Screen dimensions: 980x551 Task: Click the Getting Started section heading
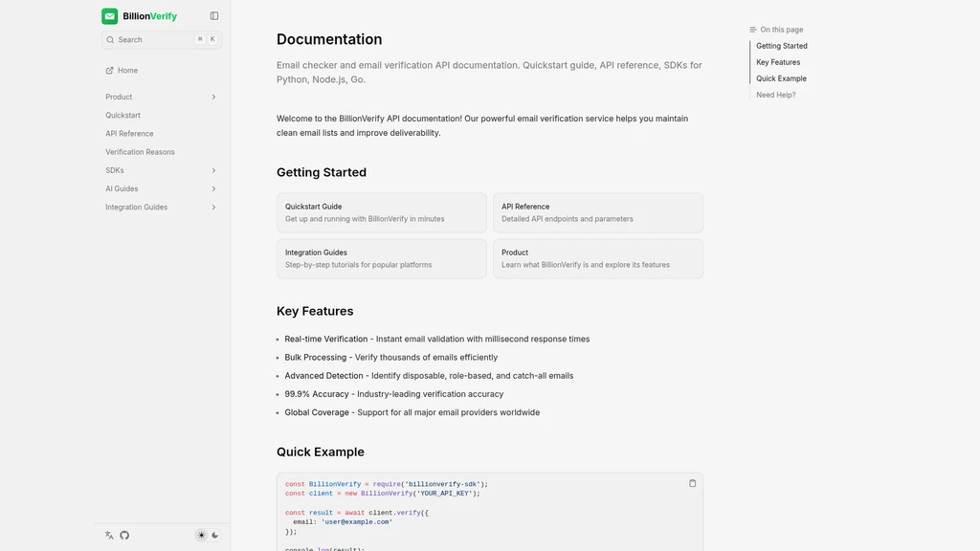point(322,172)
